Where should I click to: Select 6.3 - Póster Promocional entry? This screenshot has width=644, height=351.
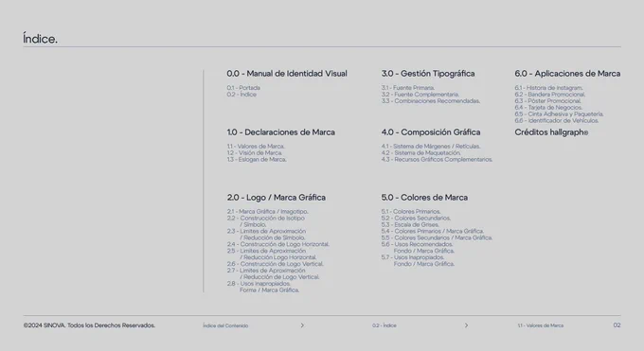point(548,100)
